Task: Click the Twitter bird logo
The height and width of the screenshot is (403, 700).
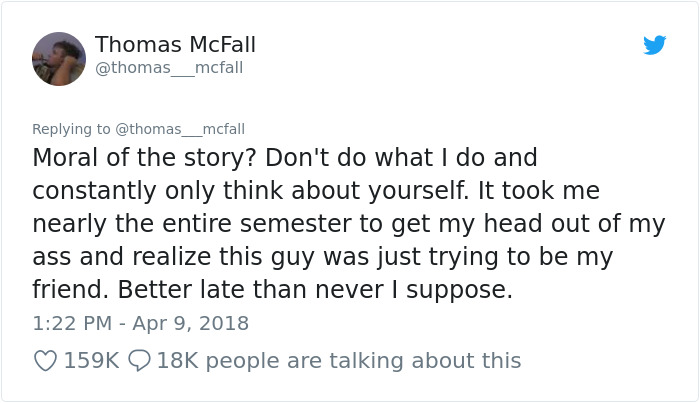Action: (655, 45)
